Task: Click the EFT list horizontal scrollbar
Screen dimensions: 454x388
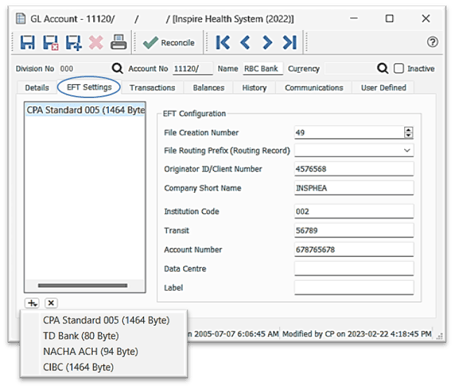Action: tap(83, 286)
